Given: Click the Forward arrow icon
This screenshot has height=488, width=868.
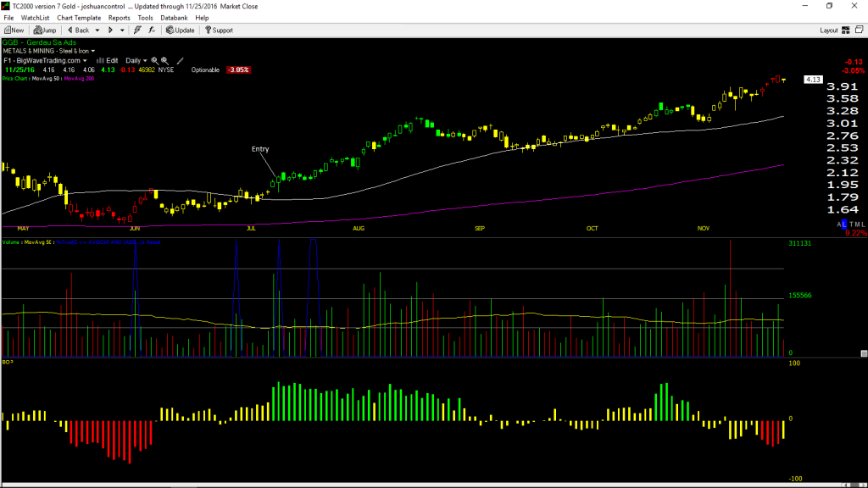Looking at the screenshot, I should (x=110, y=30).
